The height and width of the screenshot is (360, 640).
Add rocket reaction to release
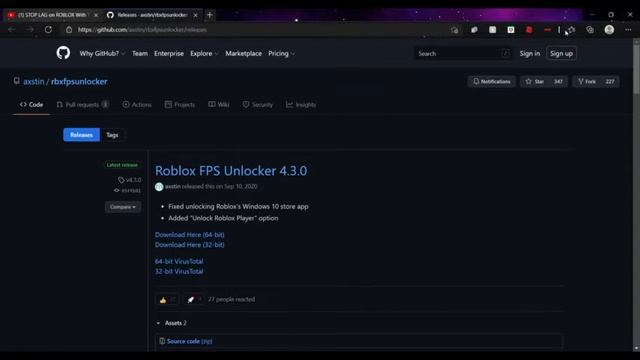(193, 300)
